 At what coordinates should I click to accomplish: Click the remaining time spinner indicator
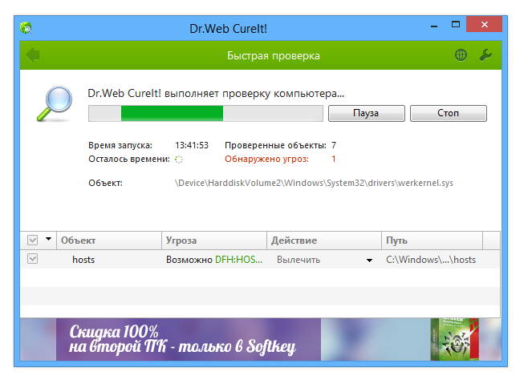point(179,160)
